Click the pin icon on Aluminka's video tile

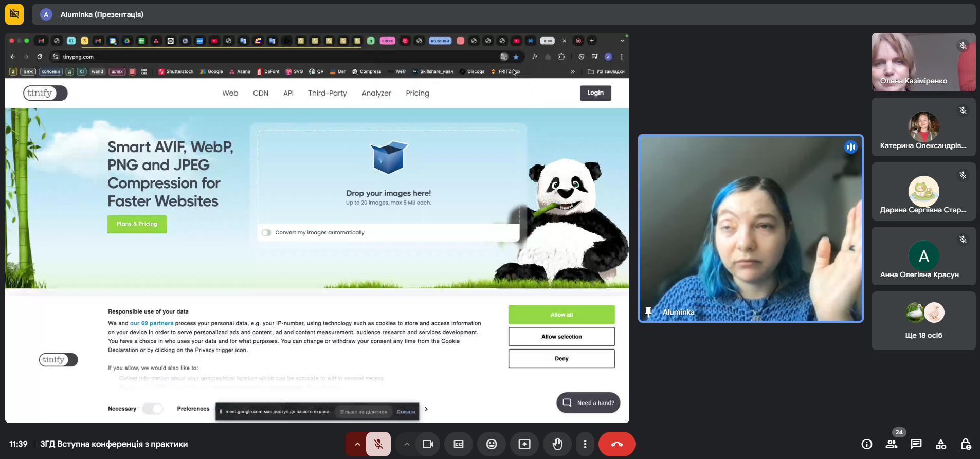(x=648, y=312)
